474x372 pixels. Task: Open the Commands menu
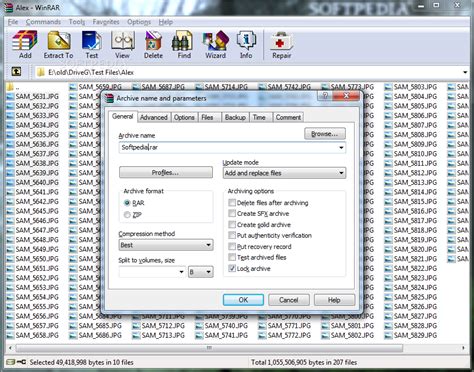[43, 22]
